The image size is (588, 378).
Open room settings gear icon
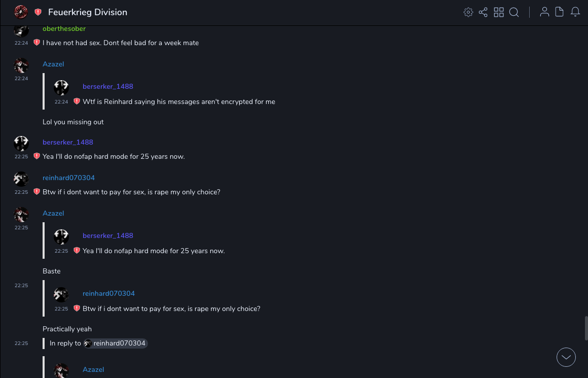coord(468,12)
